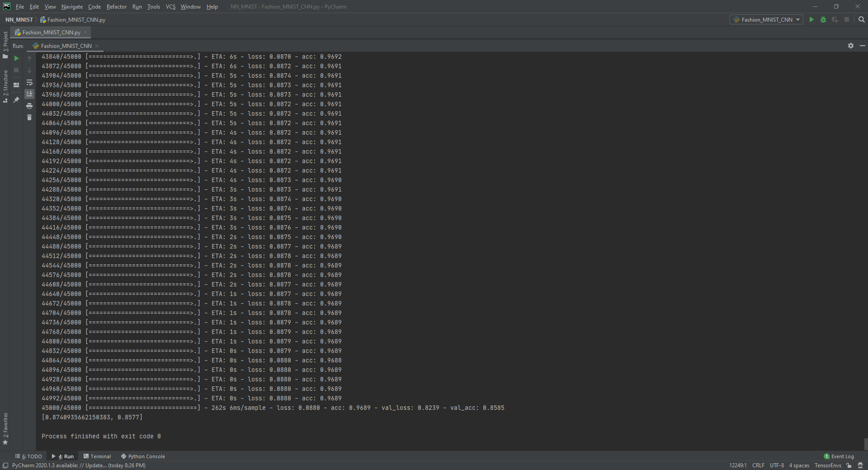Open Search Everywhere magnifier
Viewport: 868px width, 470px height.
pos(862,19)
